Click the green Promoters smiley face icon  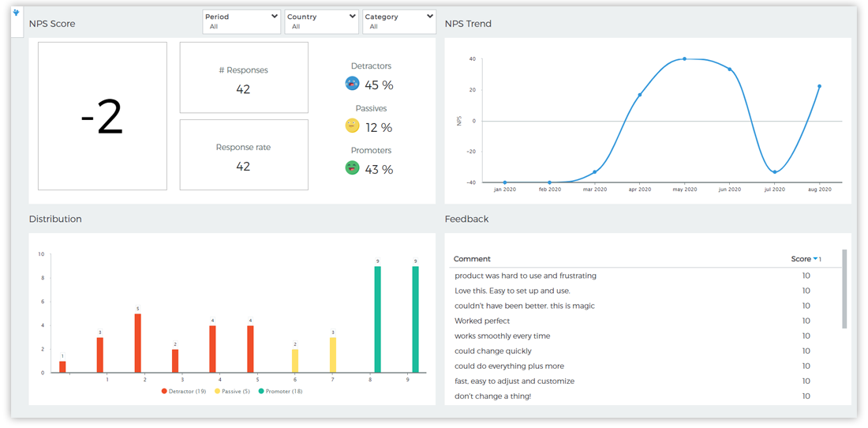(353, 167)
